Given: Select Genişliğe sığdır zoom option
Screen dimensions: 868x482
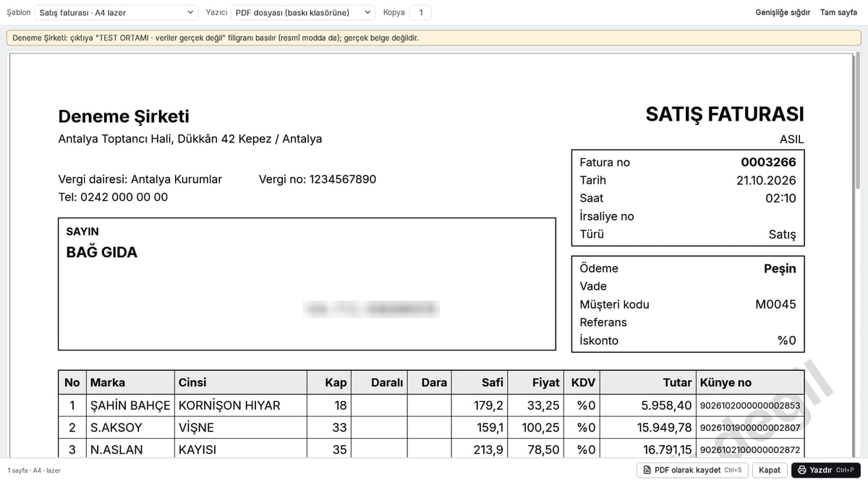Looking at the screenshot, I should (783, 12).
